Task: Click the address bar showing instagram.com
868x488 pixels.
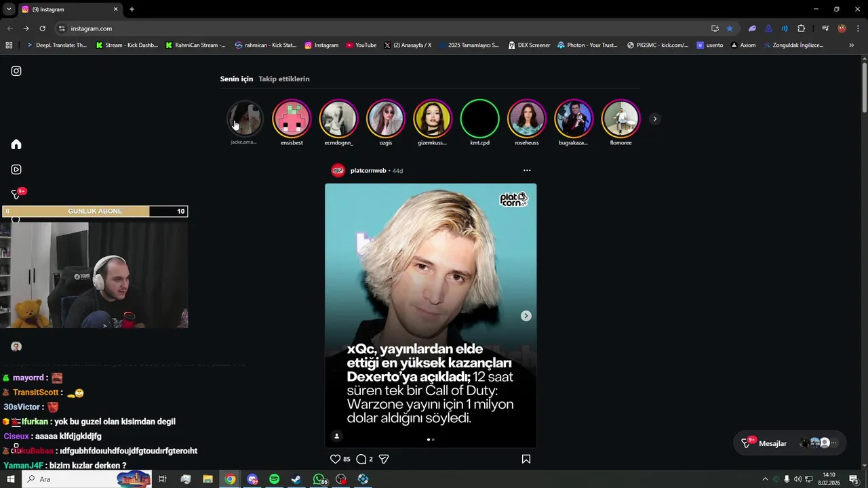Action: pyautogui.click(x=380, y=28)
